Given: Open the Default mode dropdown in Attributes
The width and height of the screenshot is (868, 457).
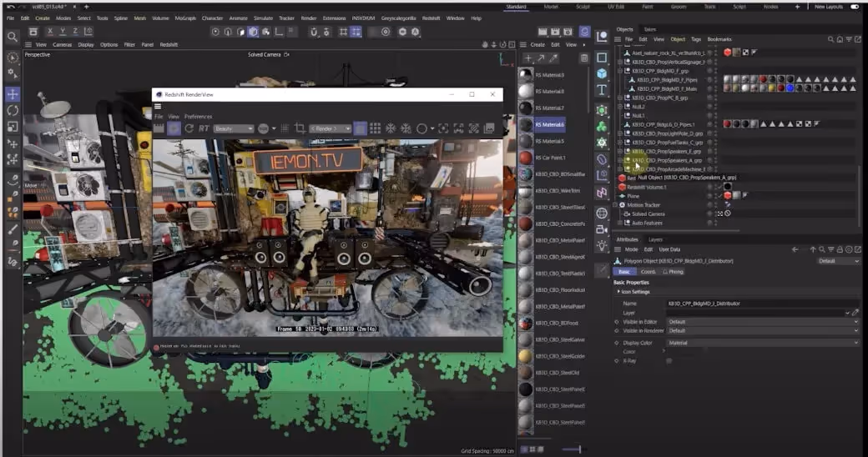Looking at the screenshot, I should (838, 260).
